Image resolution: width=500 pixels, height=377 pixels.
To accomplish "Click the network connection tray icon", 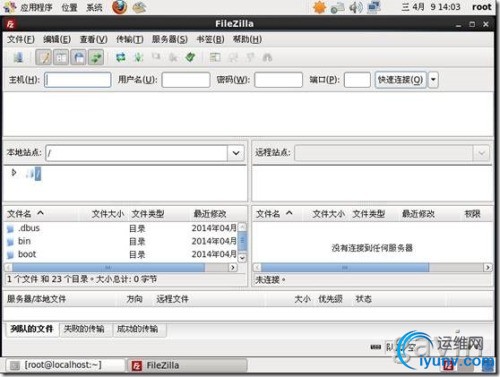I will click(x=374, y=7).
